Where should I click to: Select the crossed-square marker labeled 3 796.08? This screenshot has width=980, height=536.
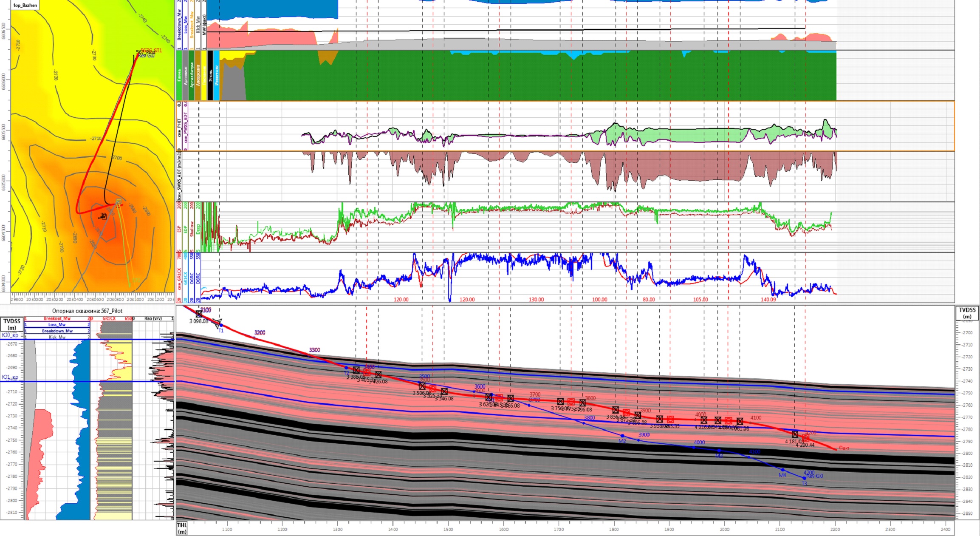[x=582, y=403]
